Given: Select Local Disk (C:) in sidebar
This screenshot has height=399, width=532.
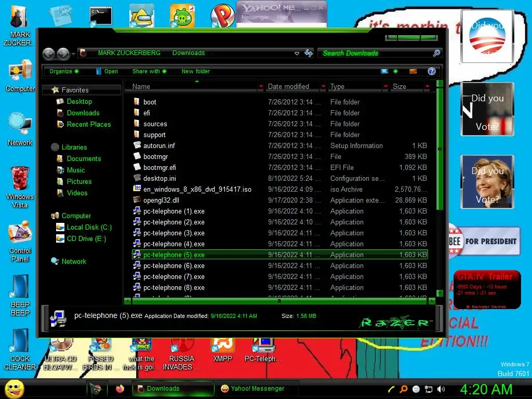Looking at the screenshot, I should [89, 228].
